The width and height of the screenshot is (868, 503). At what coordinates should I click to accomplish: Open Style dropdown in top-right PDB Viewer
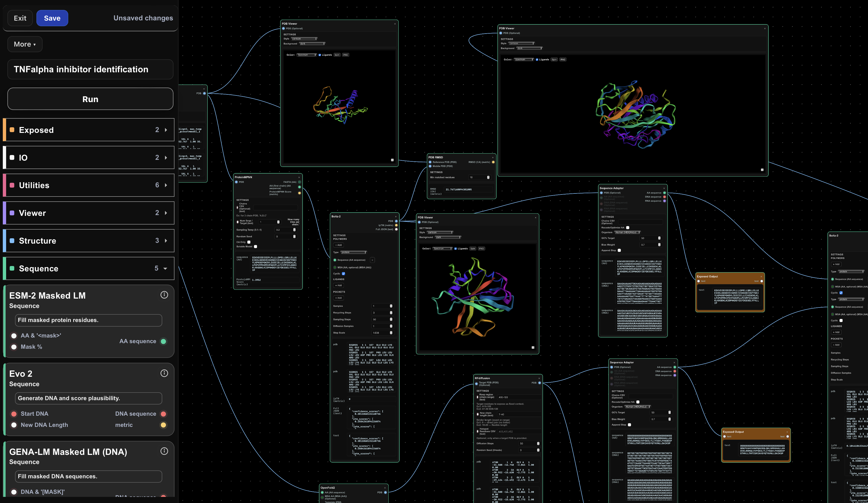522,43
